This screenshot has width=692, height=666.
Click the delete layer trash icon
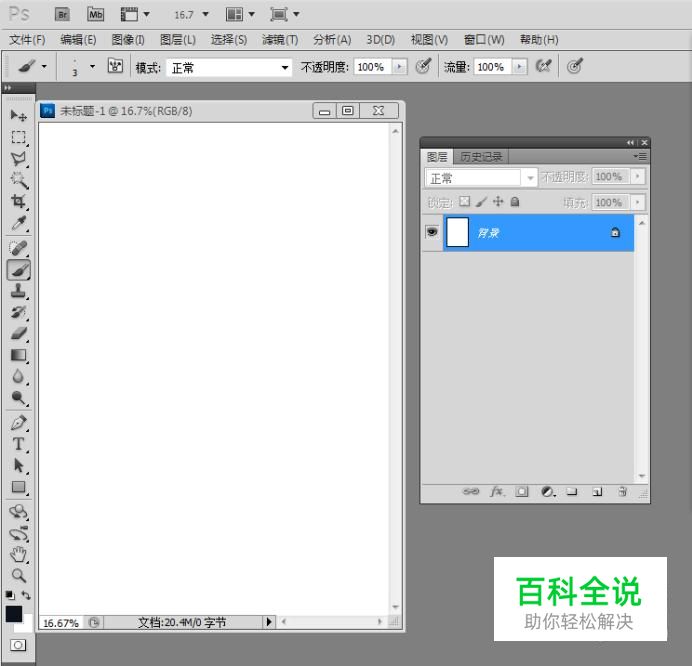coord(622,492)
